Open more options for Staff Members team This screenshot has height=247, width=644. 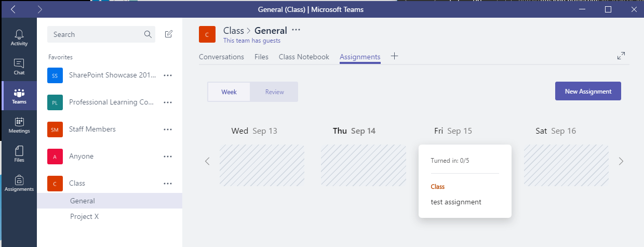(168, 129)
